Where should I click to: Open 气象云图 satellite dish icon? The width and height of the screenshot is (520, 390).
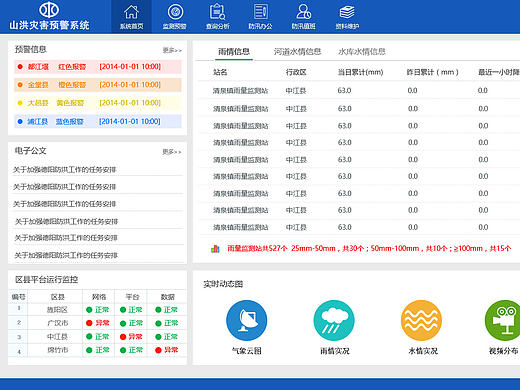pos(247,320)
